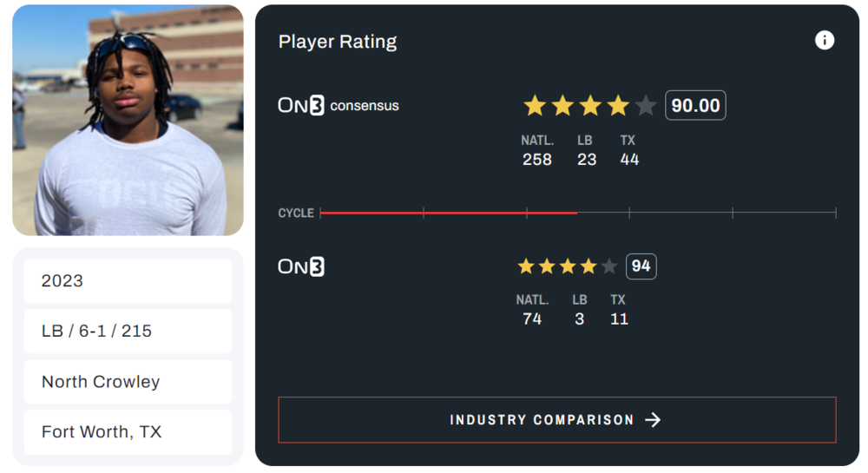Screen dimensions: 868x473
Task: Click the 90.00 consensus rating badge
Action: pos(695,106)
